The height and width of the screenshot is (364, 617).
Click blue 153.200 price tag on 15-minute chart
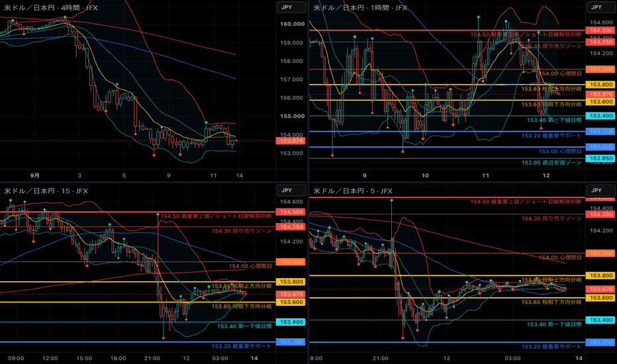(291, 342)
